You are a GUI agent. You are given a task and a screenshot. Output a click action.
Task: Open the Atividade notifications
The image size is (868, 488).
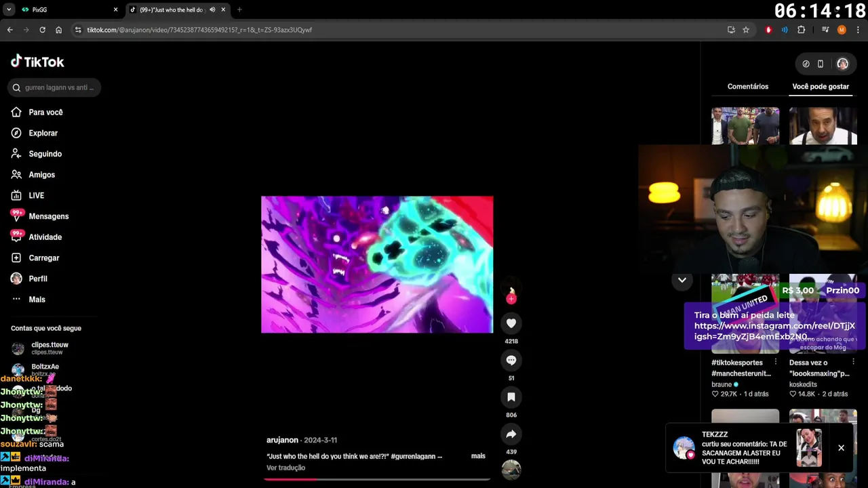45,237
